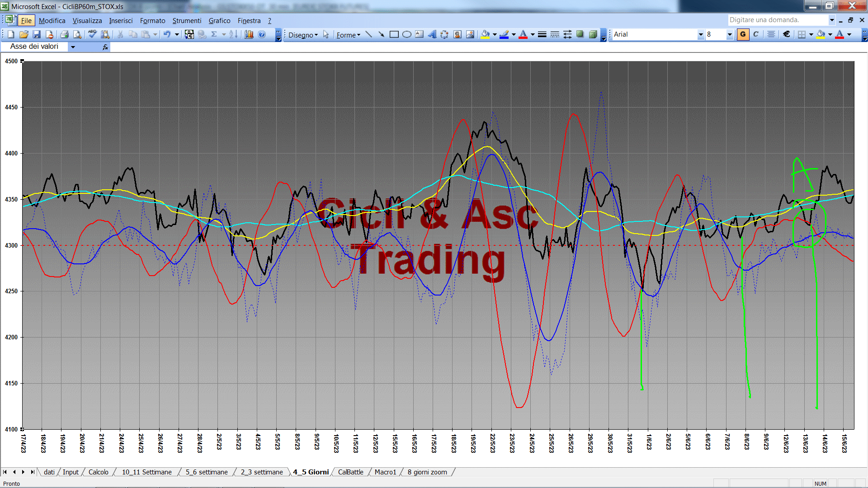This screenshot has width=868, height=488.
Task: Click the drawing fill color paint bucket
Action: pyautogui.click(x=486, y=34)
